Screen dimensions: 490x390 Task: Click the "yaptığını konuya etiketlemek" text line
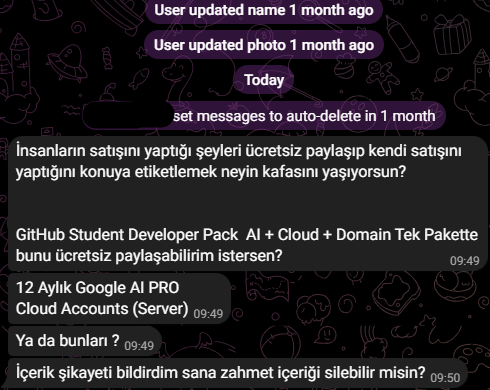pos(211,172)
